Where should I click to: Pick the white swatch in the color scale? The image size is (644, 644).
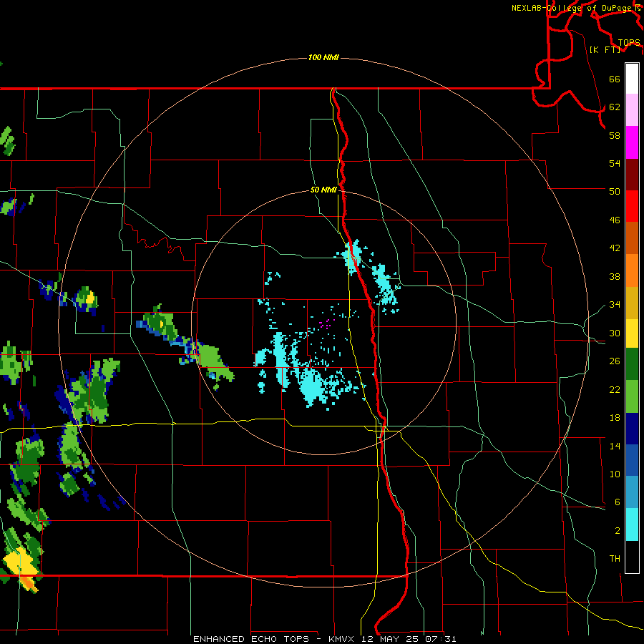(632, 79)
